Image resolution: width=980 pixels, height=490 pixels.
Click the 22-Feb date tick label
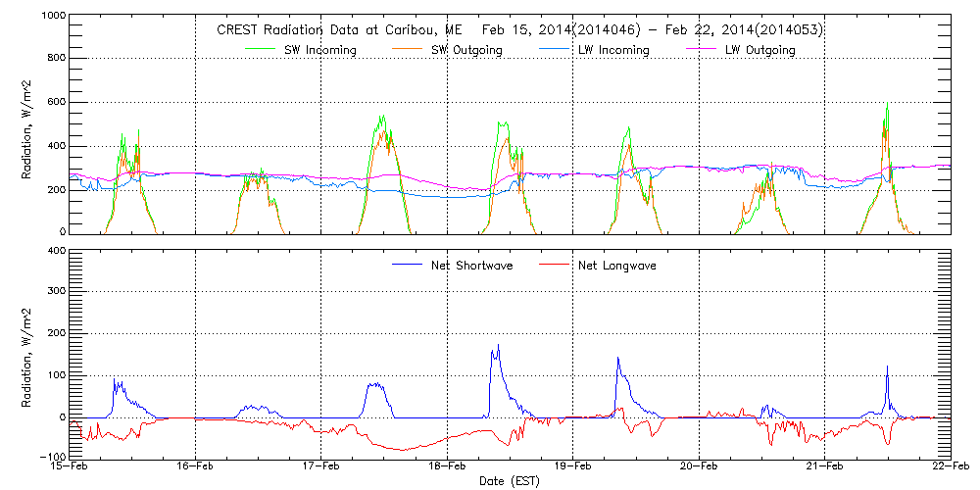(950, 466)
